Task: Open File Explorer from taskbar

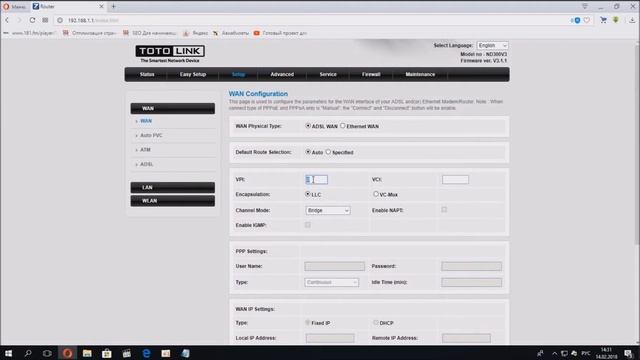Action: [x=87, y=353]
